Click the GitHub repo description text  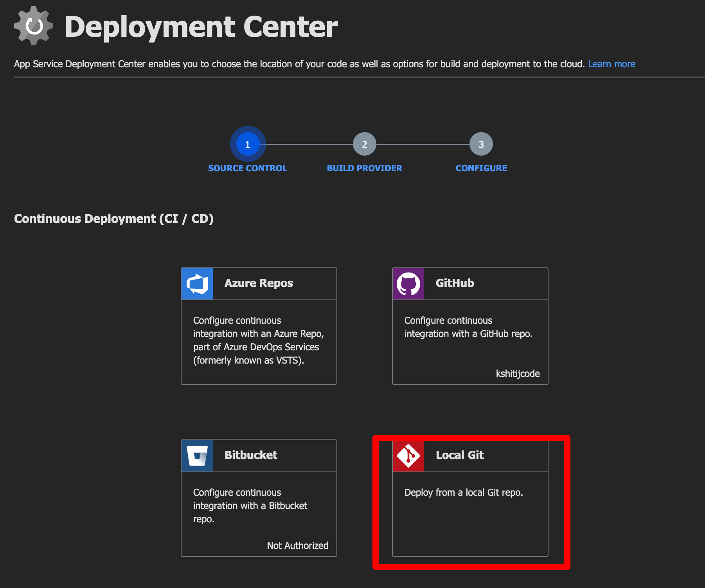pos(468,327)
